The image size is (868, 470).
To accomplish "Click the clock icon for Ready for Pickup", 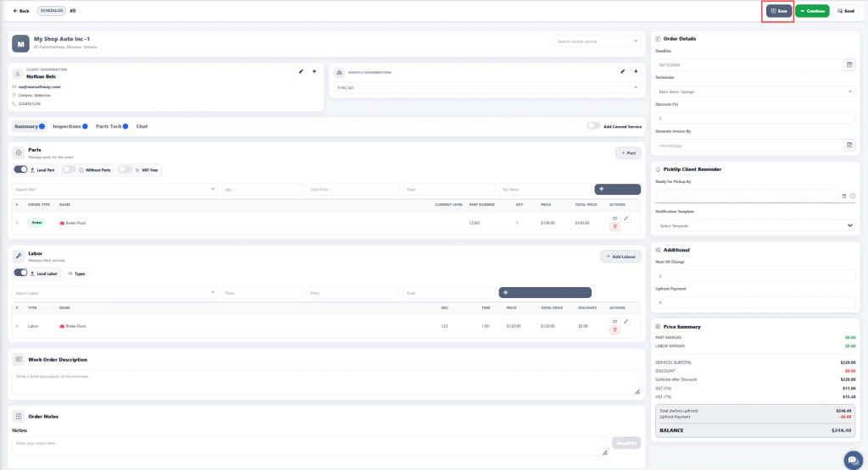I will (x=853, y=196).
